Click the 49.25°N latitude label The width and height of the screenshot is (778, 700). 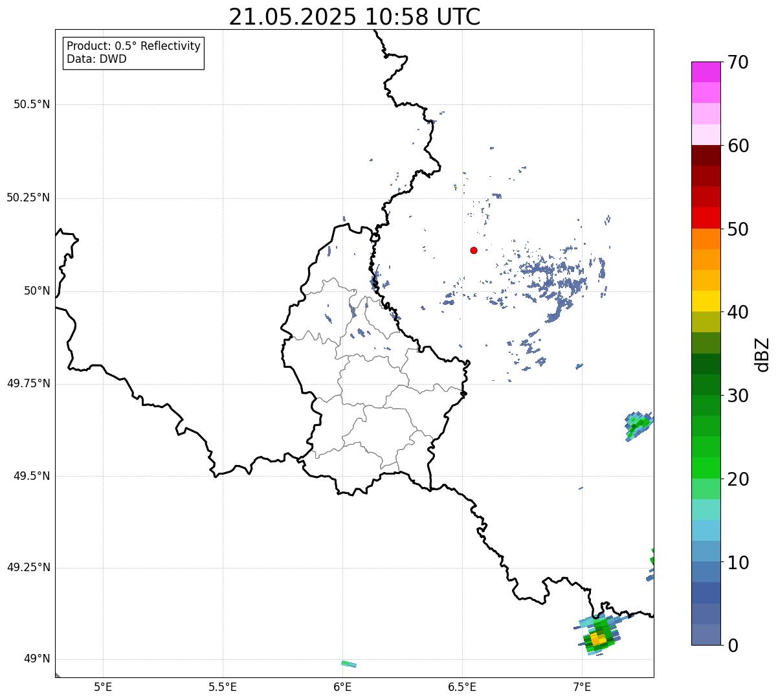coord(28,568)
